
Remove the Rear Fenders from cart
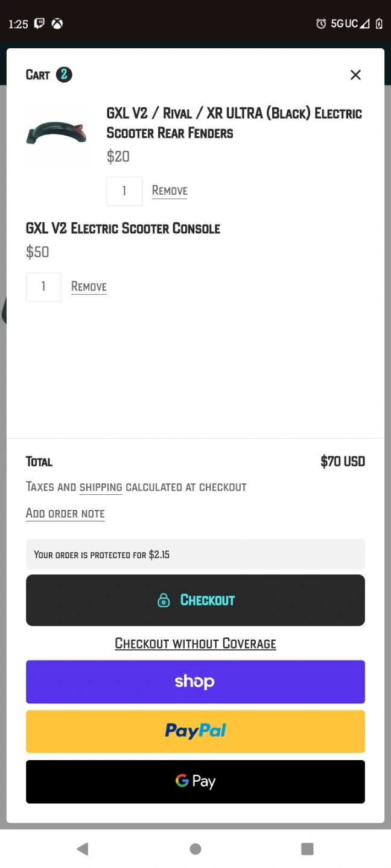tap(170, 191)
